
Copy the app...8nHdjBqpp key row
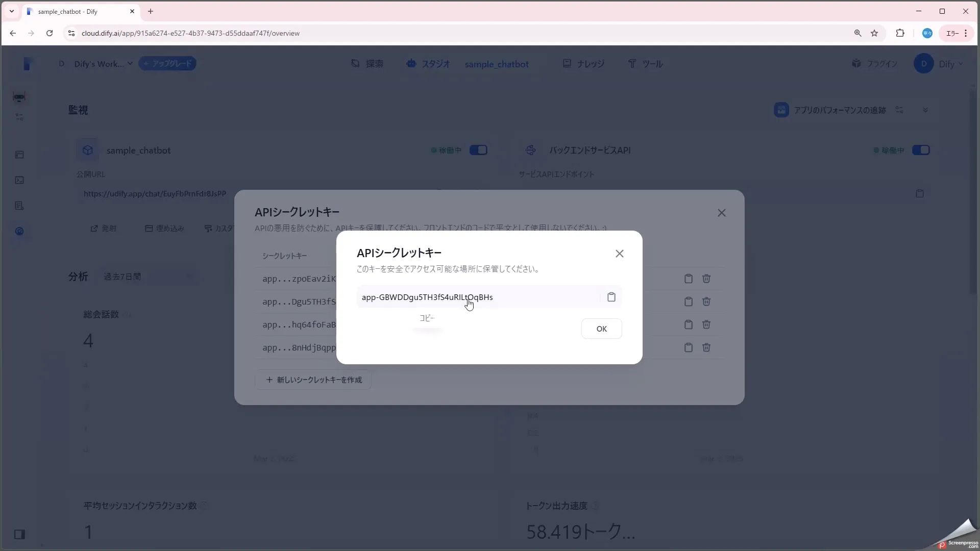688,347
